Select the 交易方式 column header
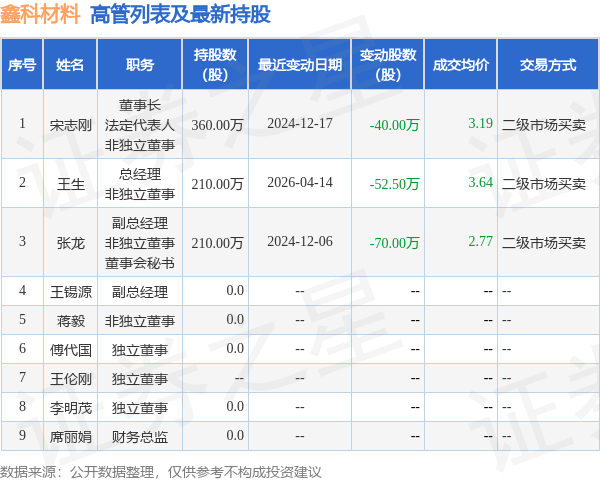Image resolution: width=600 pixels, height=481 pixels. coord(548,65)
